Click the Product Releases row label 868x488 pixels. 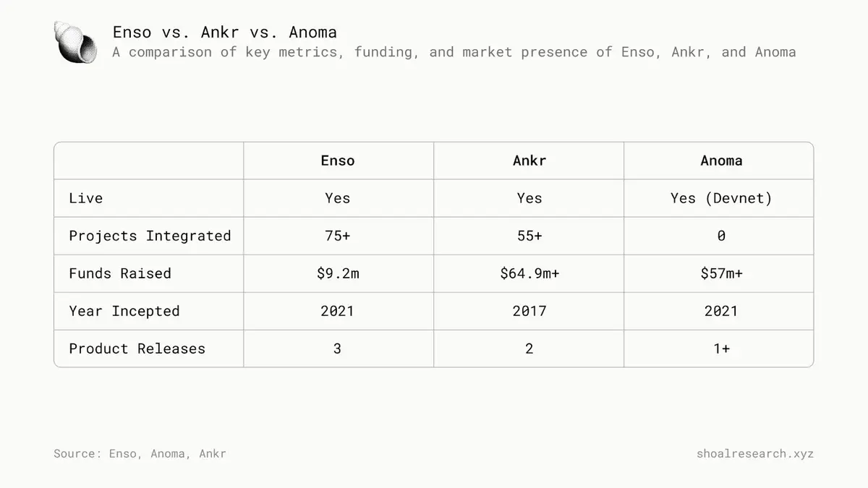point(137,348)
